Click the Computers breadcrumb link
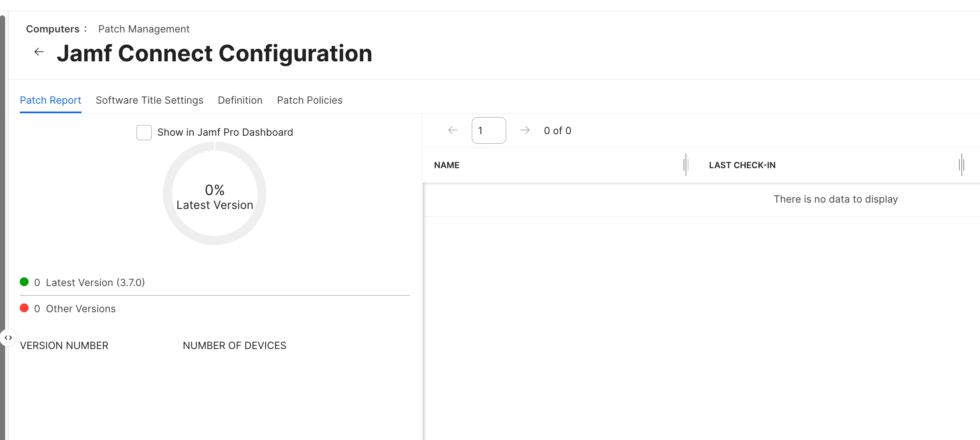Viewport: 980px width, 440px height. [53, 29]
